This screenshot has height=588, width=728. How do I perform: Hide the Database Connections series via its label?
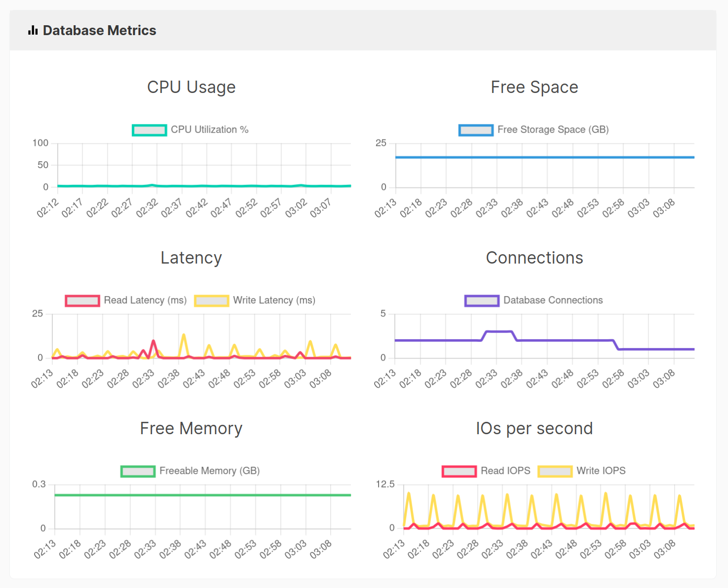click(x=553, y=300)
